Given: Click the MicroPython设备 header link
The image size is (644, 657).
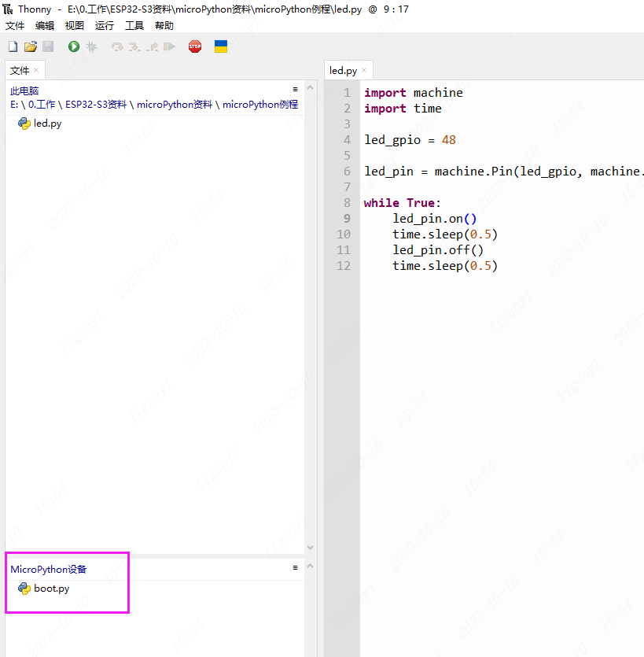Looking at the screenshot, I should (48, 570).
